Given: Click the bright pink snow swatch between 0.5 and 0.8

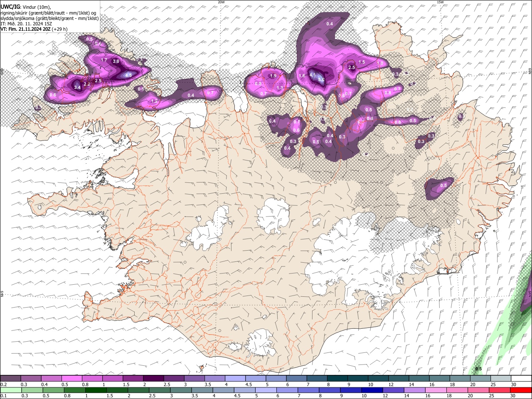Looking at the screenshot, I should (71, 378).
